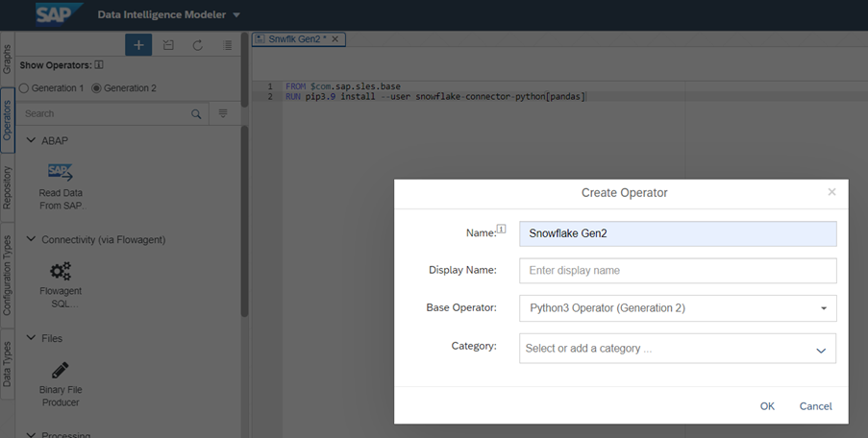Open the Repository side tab
The width and height of the screenshot is (868, 438).
pos(7,187)
